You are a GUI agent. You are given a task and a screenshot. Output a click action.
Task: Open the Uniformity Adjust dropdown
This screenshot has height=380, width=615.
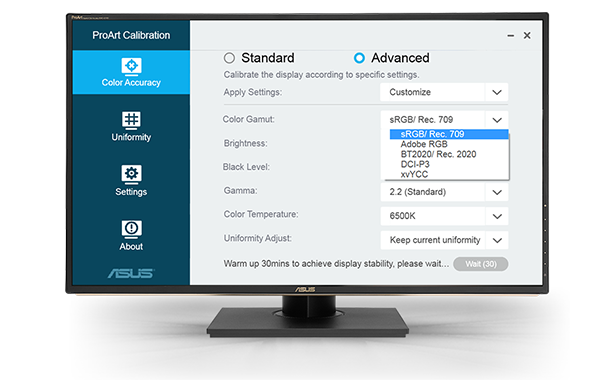[x=444, y=240]
